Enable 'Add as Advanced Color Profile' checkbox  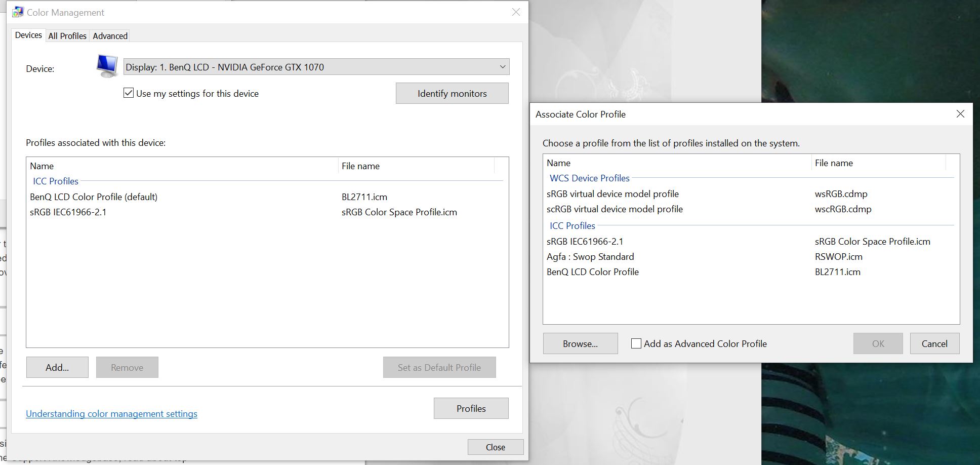(x=636, y=343)
